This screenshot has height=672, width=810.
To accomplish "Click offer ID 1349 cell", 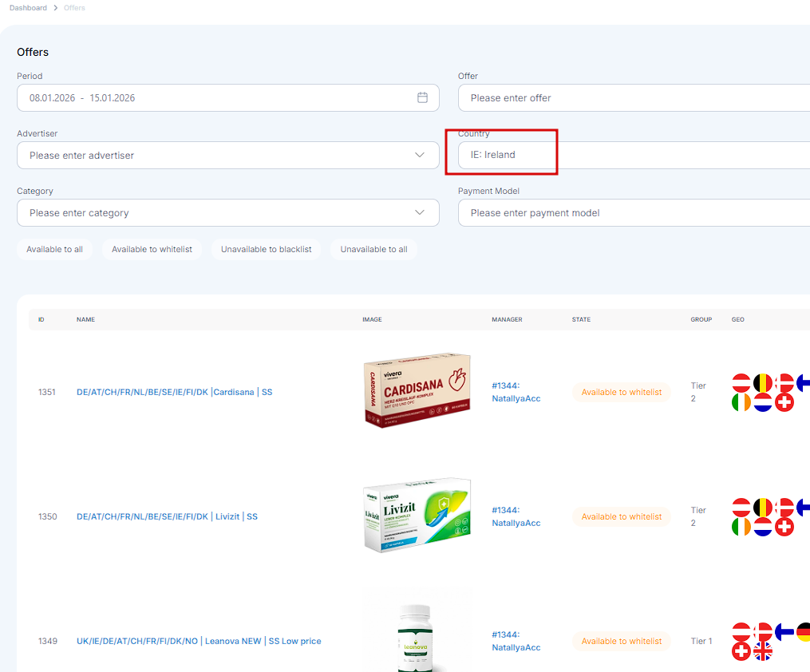I will (x=48, y=641).
